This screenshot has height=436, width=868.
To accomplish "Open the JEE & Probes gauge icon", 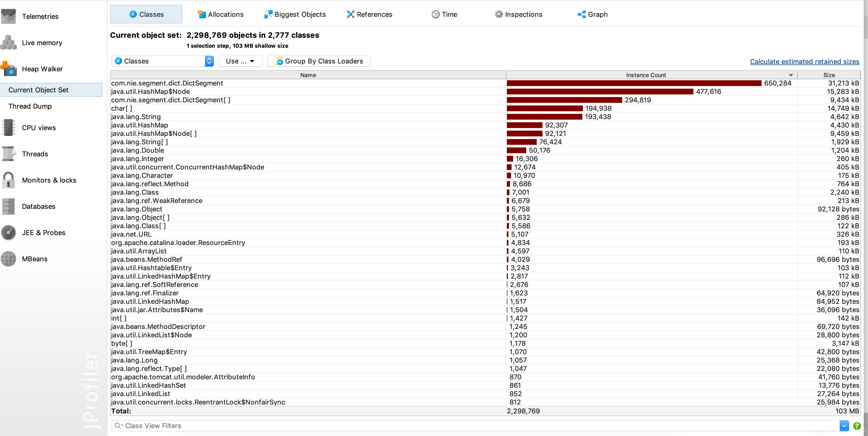I will (x=8, y=233).
